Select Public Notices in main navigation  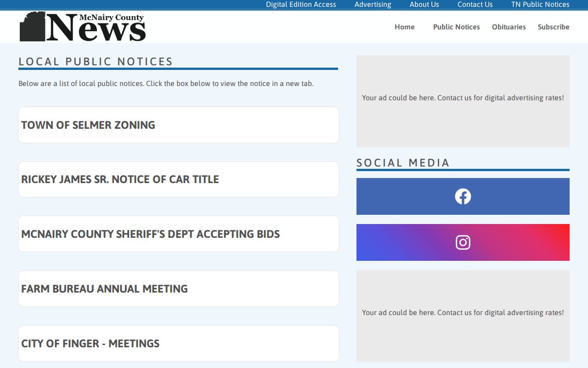click(x=456, y=27)
